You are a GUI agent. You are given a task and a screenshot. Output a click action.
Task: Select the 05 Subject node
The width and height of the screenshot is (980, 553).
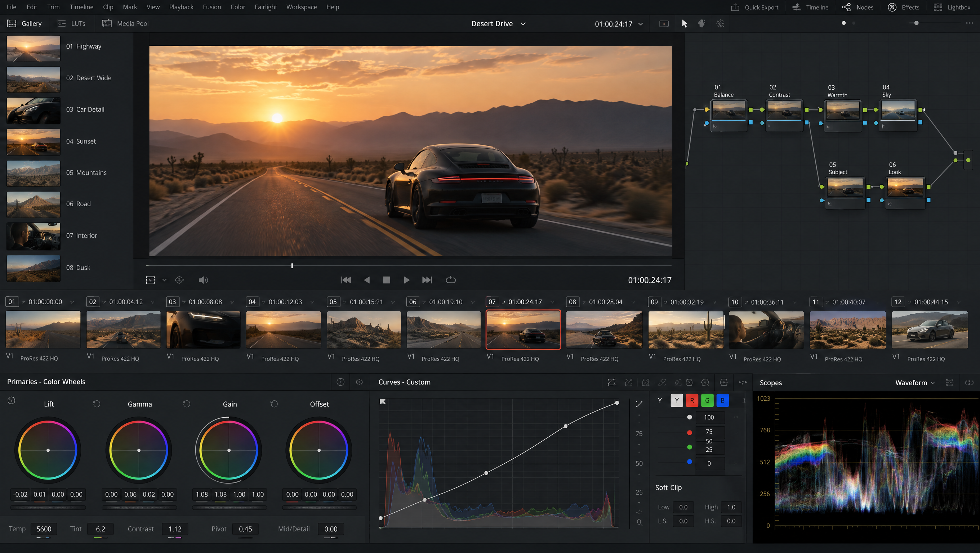point(845,192)
